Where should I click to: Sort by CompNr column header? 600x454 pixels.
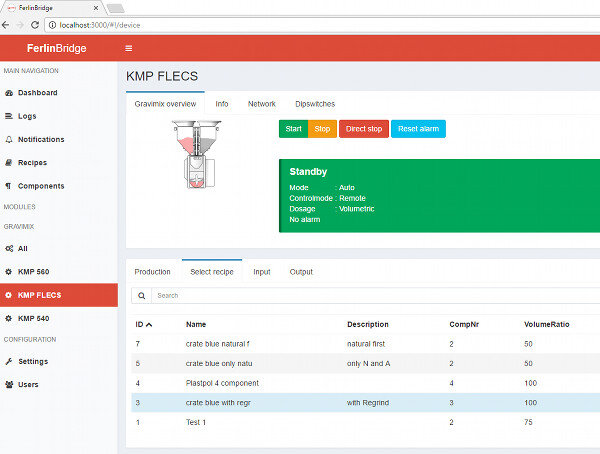(x=464, y=325)
